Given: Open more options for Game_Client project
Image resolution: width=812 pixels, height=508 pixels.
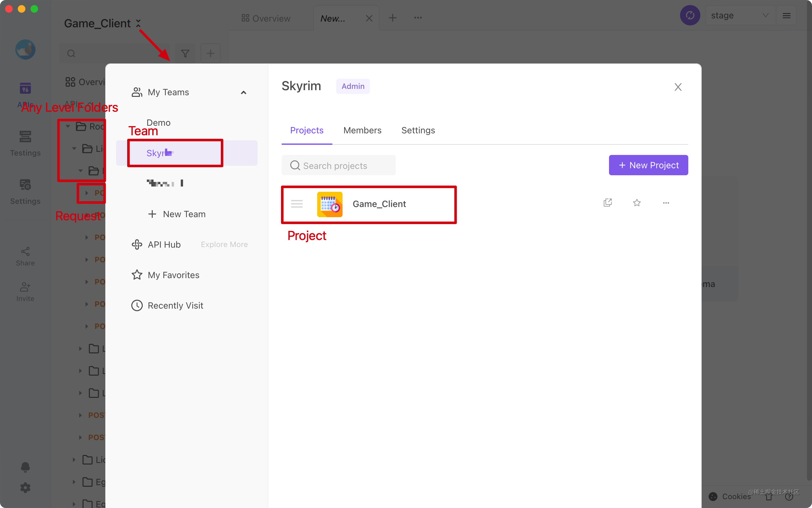Looking at the screenshot, I should point(666,203).
